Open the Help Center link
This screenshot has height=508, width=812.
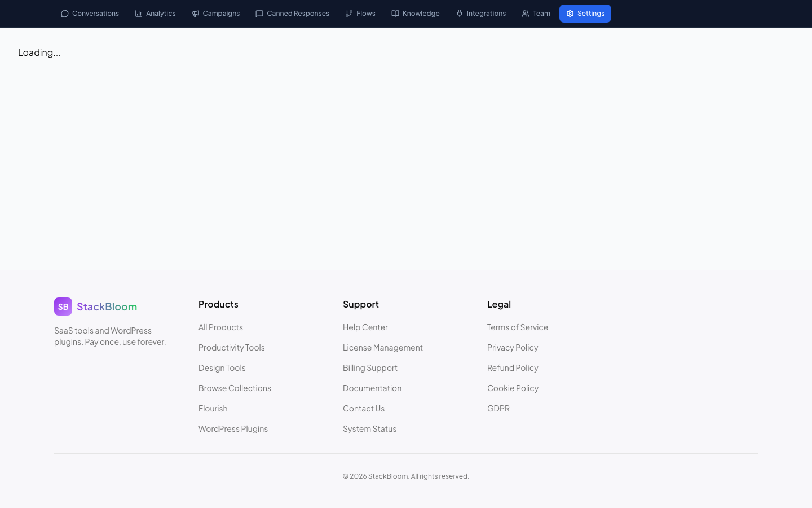tap(365, 327)
